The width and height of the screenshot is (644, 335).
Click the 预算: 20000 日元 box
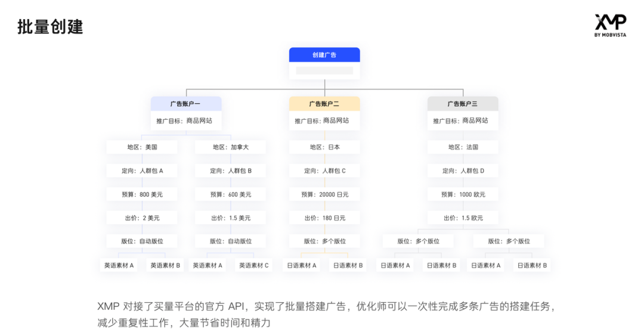[324, 194]
